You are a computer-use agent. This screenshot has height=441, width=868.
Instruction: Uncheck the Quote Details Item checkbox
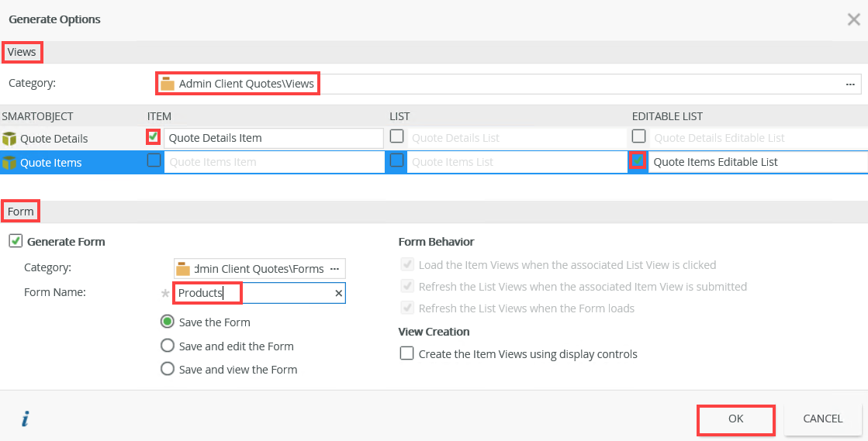154,137
